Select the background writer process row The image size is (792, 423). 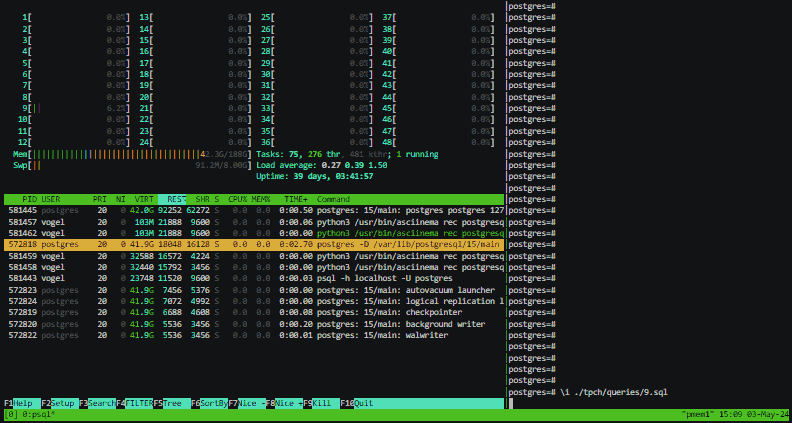pyautogui.click(x=254, y=324)
